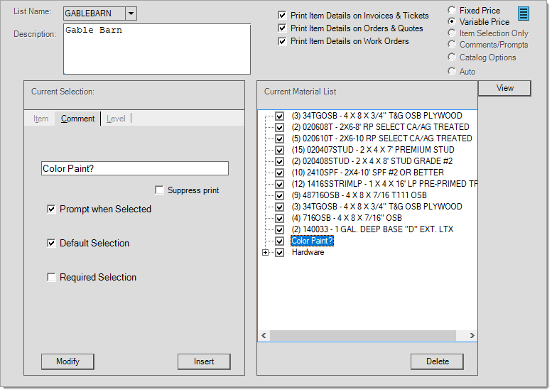Expand the Hardware tree node

[x=266, y=253]
